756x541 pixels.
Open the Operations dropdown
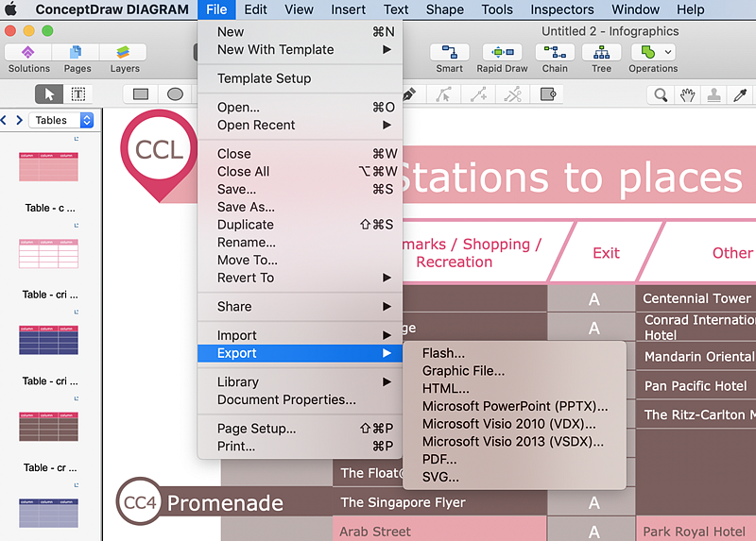[653, 59]
